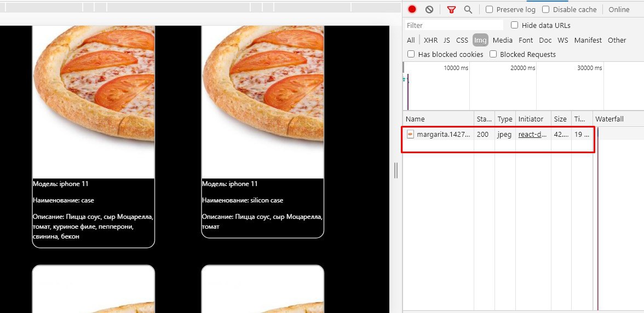Click the margarita file jpeg icon
644x313 pixels.
(x=410, y=134)
